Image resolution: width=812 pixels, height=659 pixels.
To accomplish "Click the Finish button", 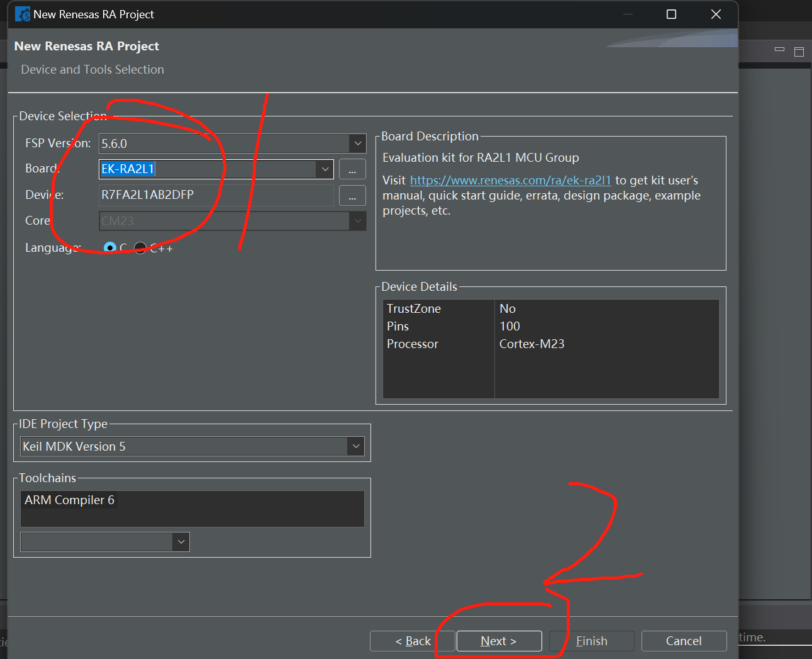I will pyautogui.click(x=591, y=641).
